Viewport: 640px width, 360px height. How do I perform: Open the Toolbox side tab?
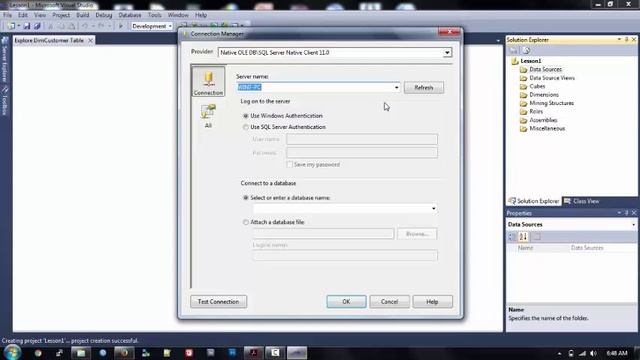(4, 100)
